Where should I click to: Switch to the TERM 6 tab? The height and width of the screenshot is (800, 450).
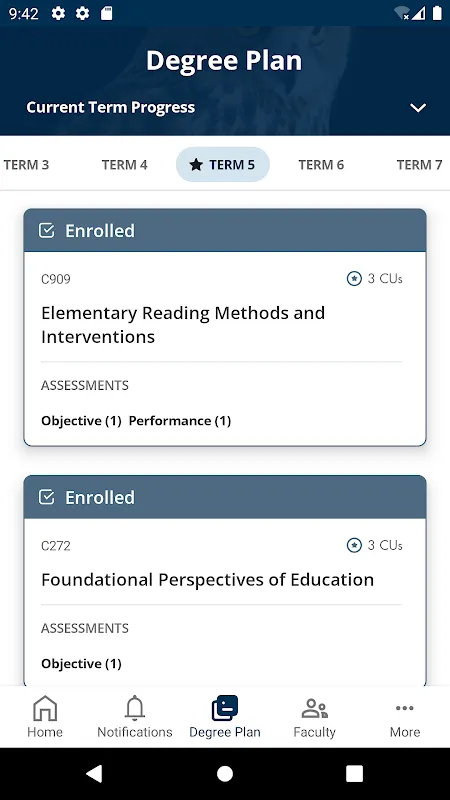tap(321, 165)
